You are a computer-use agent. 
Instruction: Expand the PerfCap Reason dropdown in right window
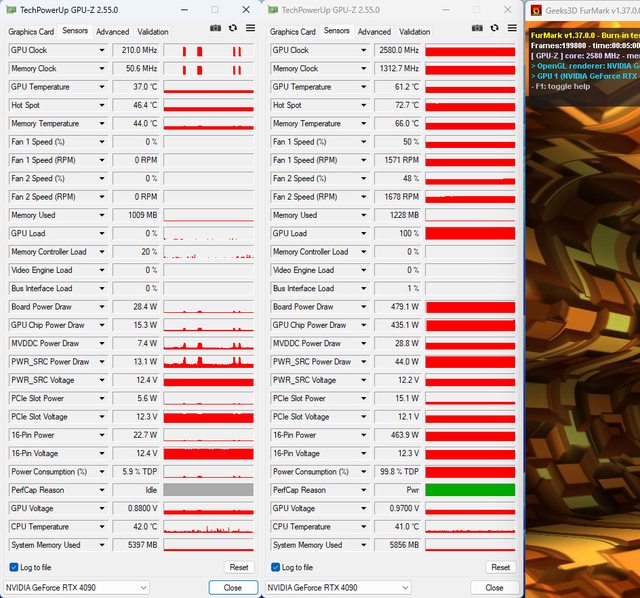coord(362,490)
